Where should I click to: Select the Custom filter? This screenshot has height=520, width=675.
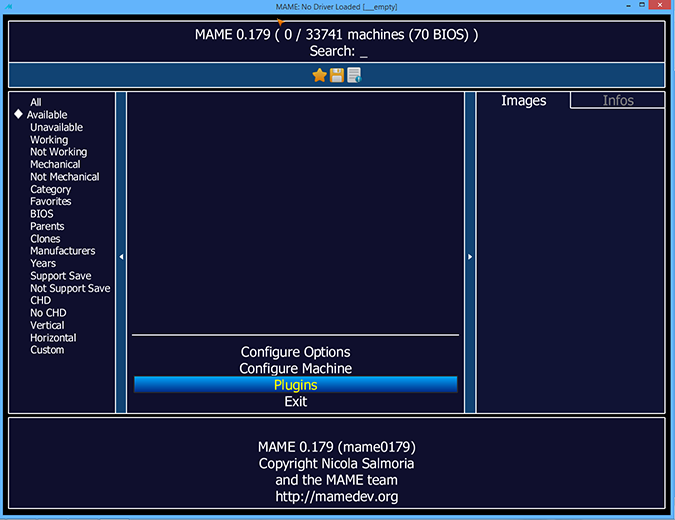click(x=47, y=350)
